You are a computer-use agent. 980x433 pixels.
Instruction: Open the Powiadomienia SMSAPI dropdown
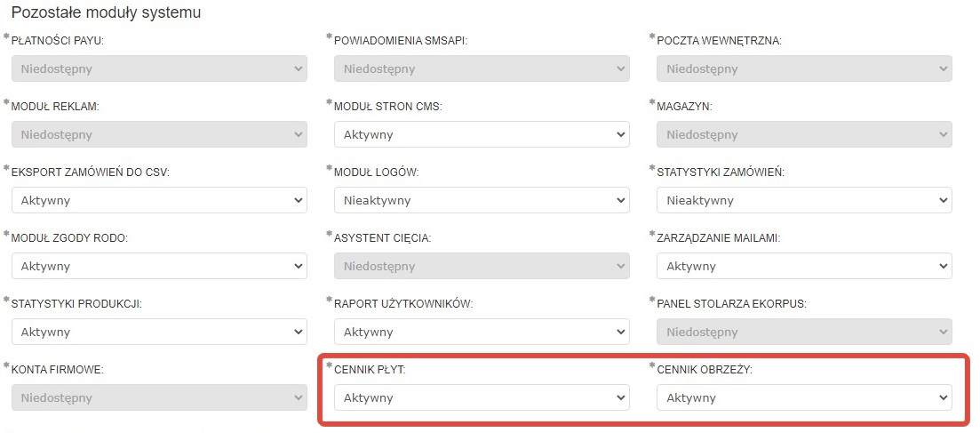482,68
